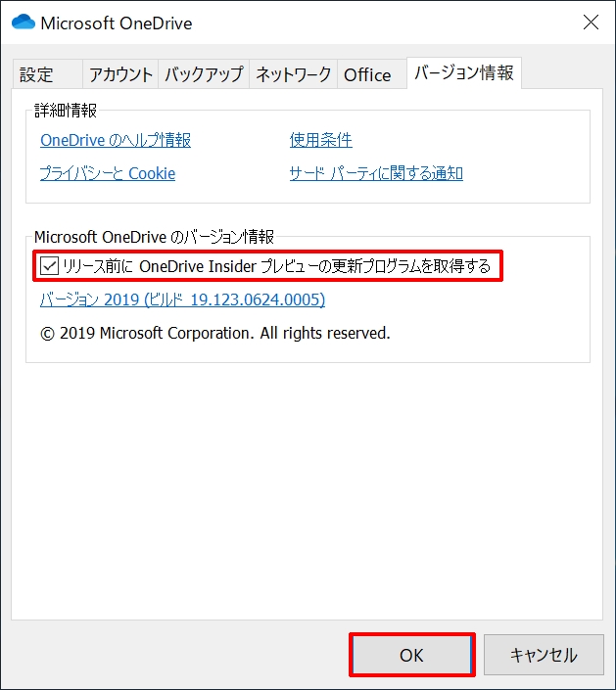The image size is (616, 690).
Task: Open the 使用条件 link
Action: coord(320,140)
